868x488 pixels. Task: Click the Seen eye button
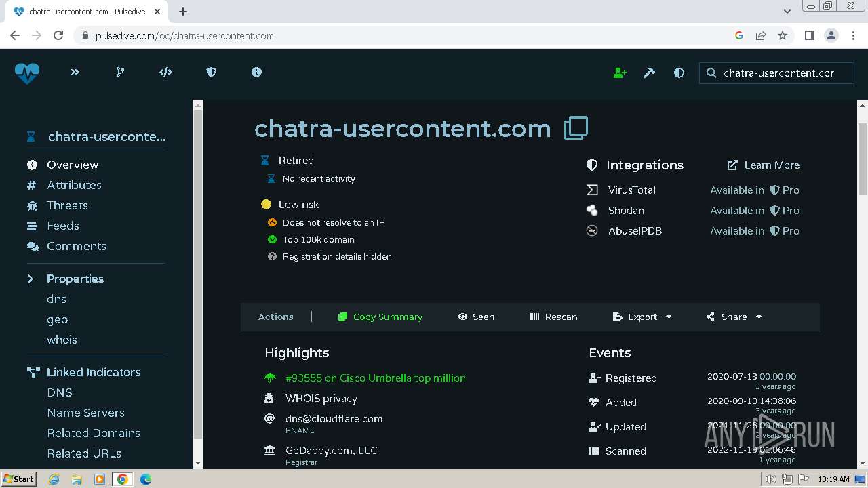(476, 317)
